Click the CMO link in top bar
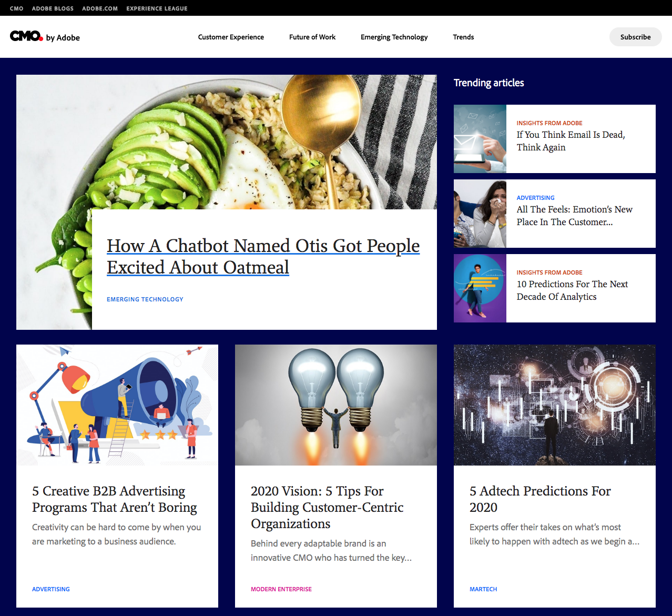 (16, 8)
